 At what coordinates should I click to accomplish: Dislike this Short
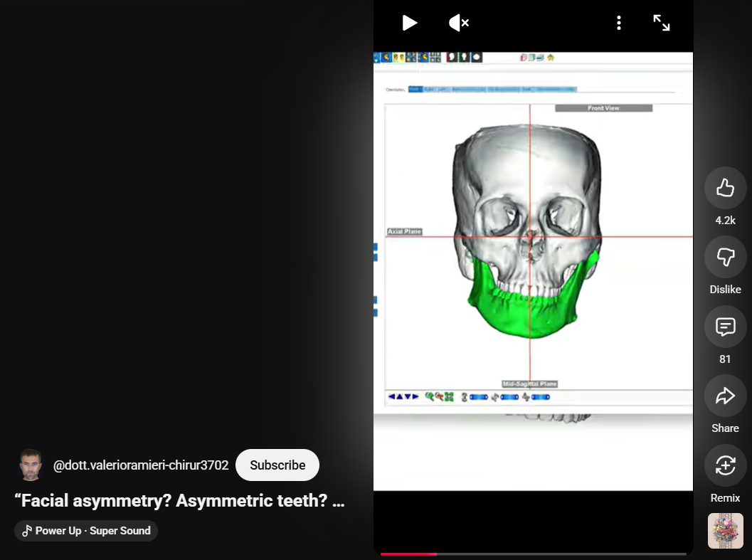tap(725, 257)
